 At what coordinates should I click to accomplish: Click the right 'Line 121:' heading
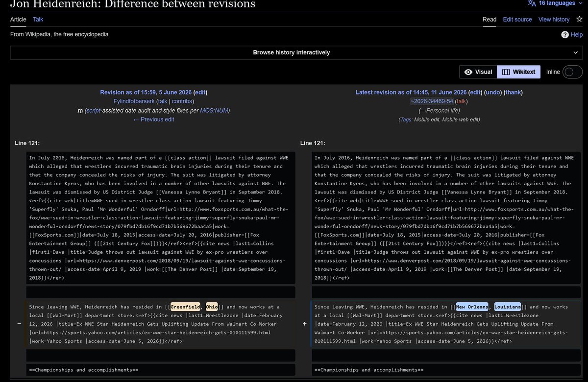pos(313,143)
